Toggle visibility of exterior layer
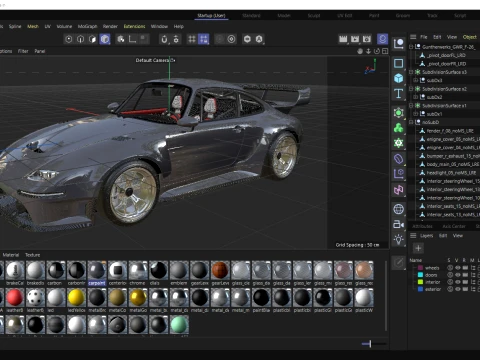The image size is (480, 360). (458, 289)
